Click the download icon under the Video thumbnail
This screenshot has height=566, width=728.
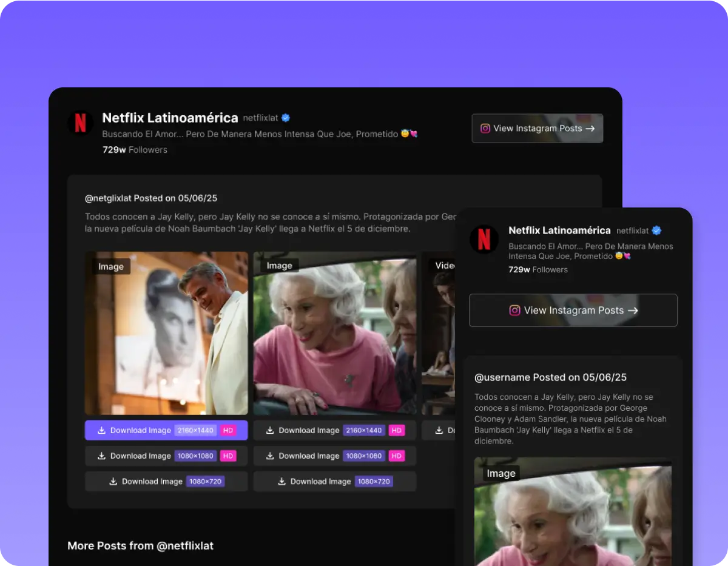click(439, 430)
